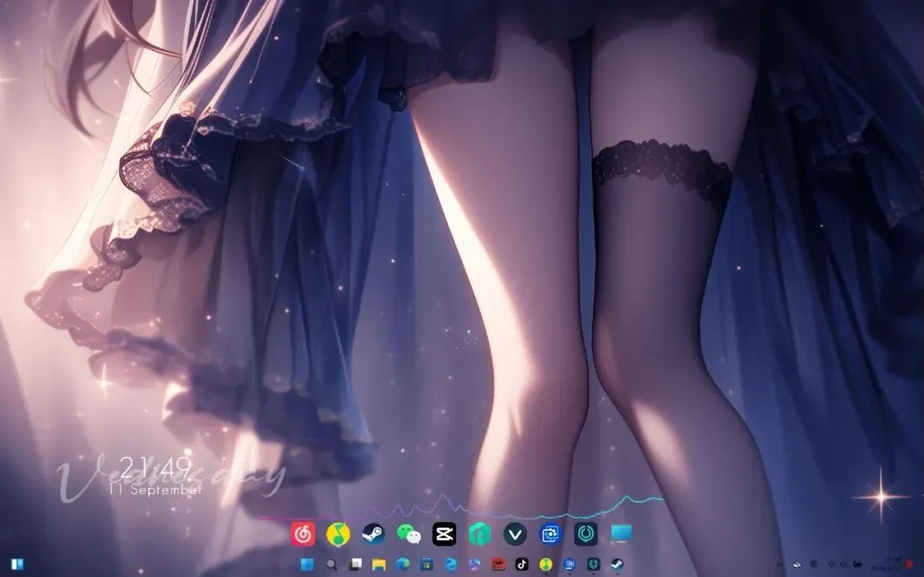Switch to blue gear-screen app on taskbar
The width and height of the screenshot is (924, 577).
click(x=570, y=565)
